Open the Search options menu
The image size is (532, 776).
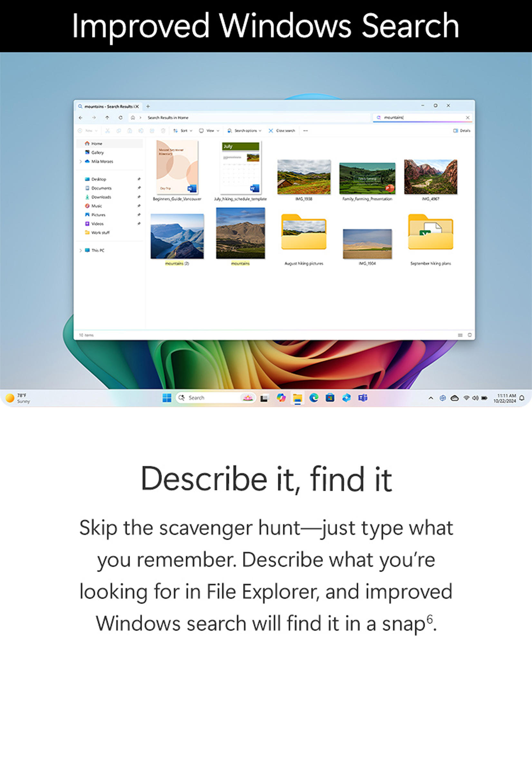[244, 131]
